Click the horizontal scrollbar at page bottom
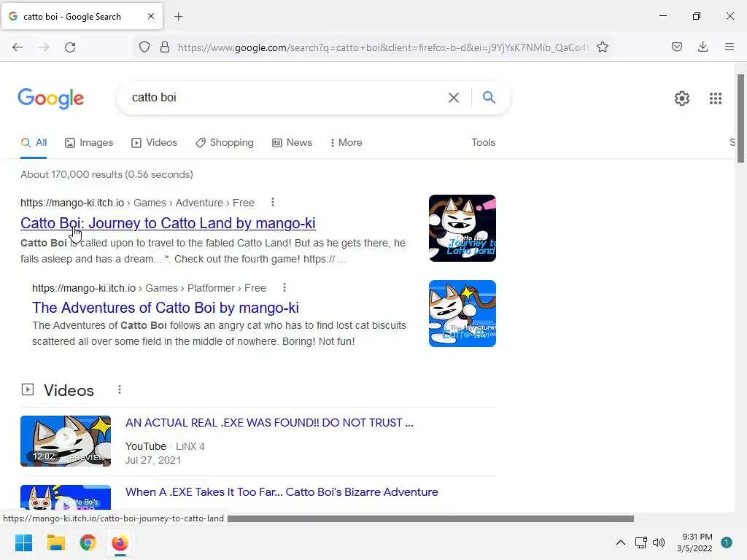This screenshot has height=560, width=747. [x=430, y=518]
